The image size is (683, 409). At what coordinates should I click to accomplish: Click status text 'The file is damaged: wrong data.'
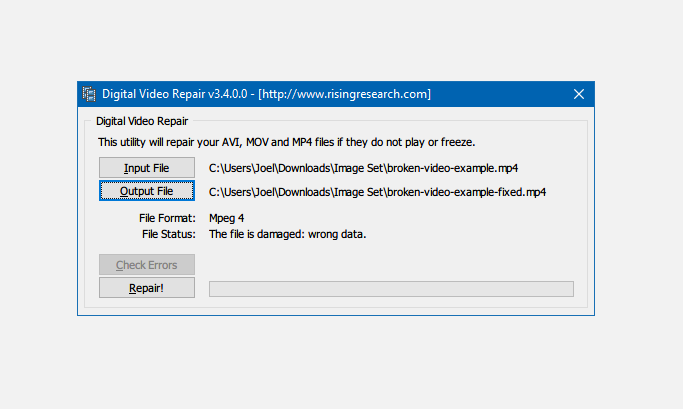287,234
